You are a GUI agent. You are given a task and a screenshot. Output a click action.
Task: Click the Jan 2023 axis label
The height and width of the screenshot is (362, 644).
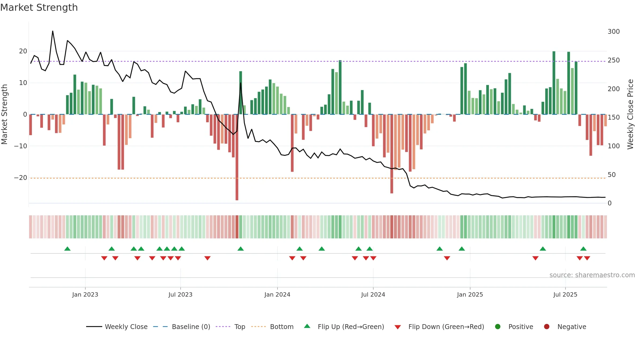click(85, 295)
